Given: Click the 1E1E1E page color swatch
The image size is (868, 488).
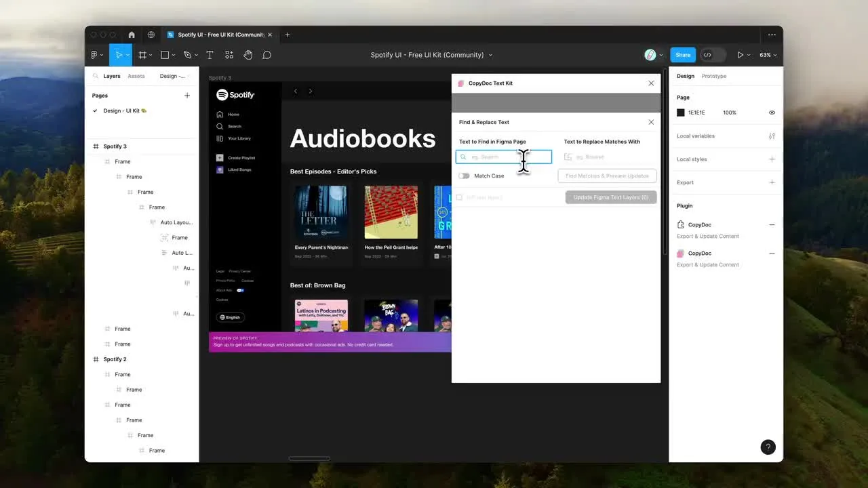Looking at the screenshot, I should click(x=681, y=113).
